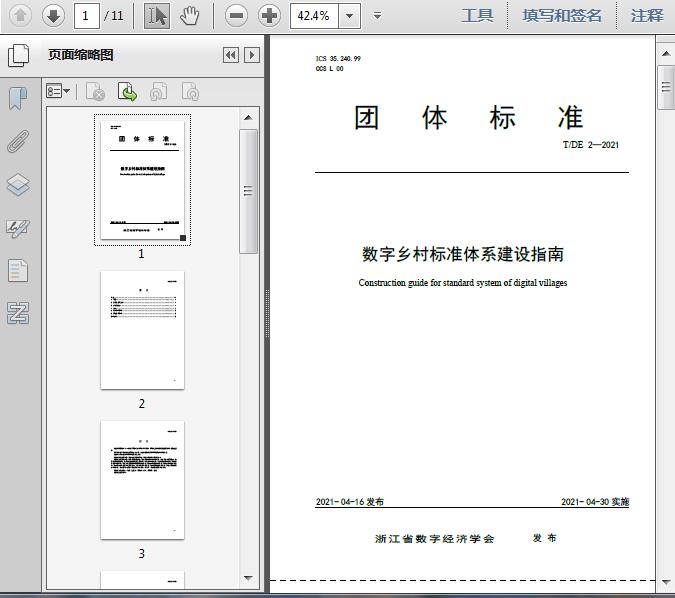Click the 页面缩略图 panel title
Image resolution: width=675 pixels, height=598 pixels.
81,55
